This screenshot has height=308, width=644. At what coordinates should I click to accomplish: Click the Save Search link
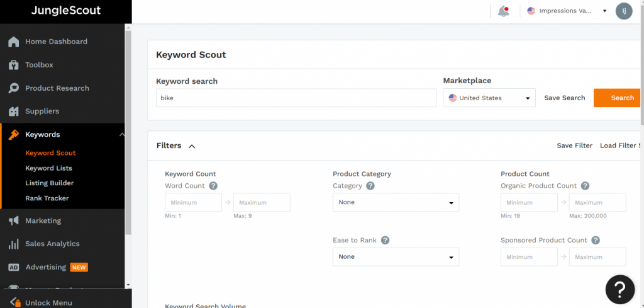[x=564, y=98]
